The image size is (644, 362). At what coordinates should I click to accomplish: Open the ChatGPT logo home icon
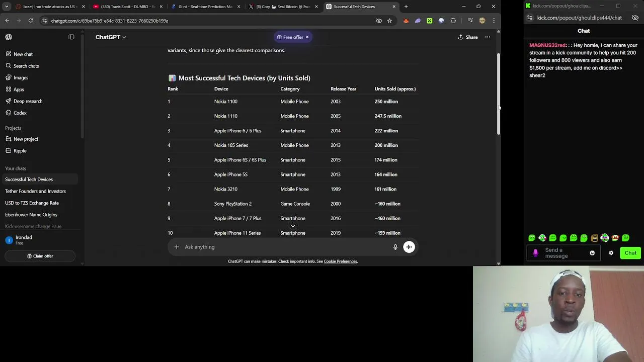coord(9,37)
